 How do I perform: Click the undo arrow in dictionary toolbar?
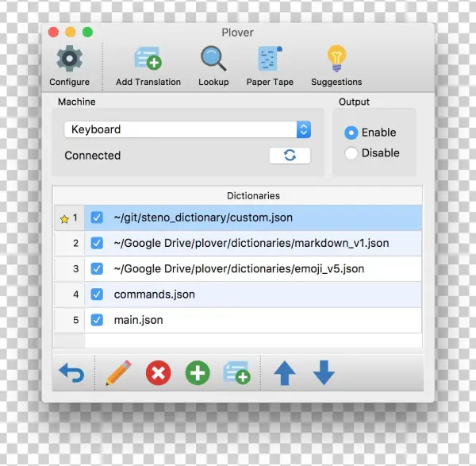click(72, 373)
